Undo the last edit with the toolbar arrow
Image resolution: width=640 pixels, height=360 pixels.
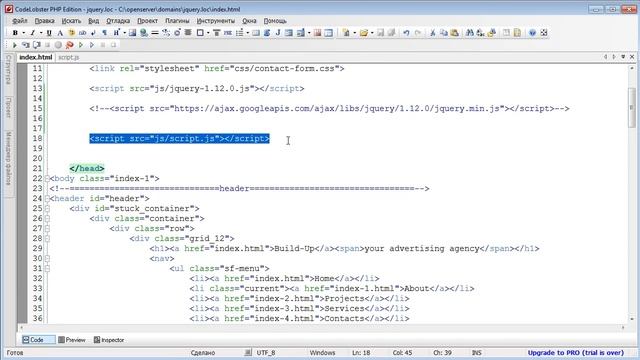[406, 33]
